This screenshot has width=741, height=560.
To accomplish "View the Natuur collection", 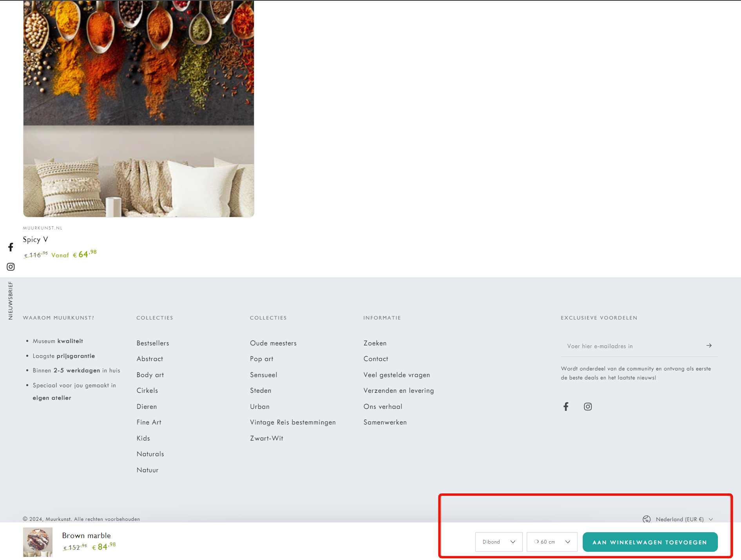I will (147, 470).
